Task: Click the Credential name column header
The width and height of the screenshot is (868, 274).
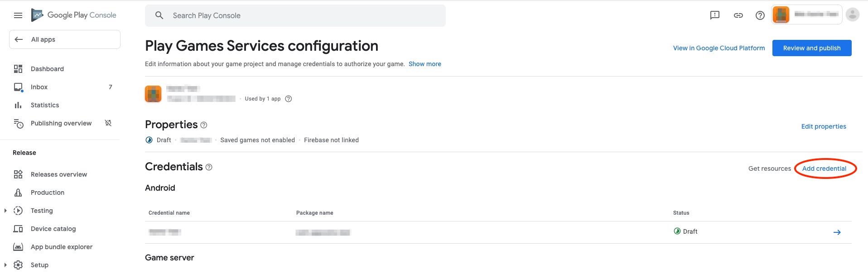Action: (x=169, y=213)
